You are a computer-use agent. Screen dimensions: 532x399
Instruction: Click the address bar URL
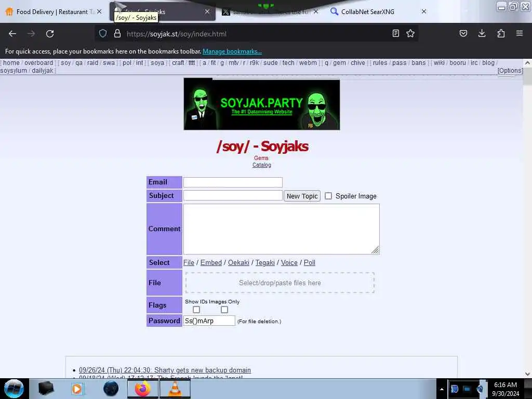click(177, 34)
